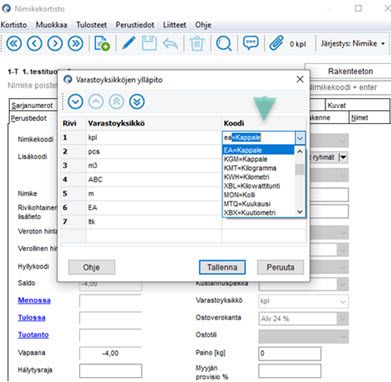Switch to the Nimet tab
Image resolution: width=391 pixels, height=382 pixels.
coord(369,118)
